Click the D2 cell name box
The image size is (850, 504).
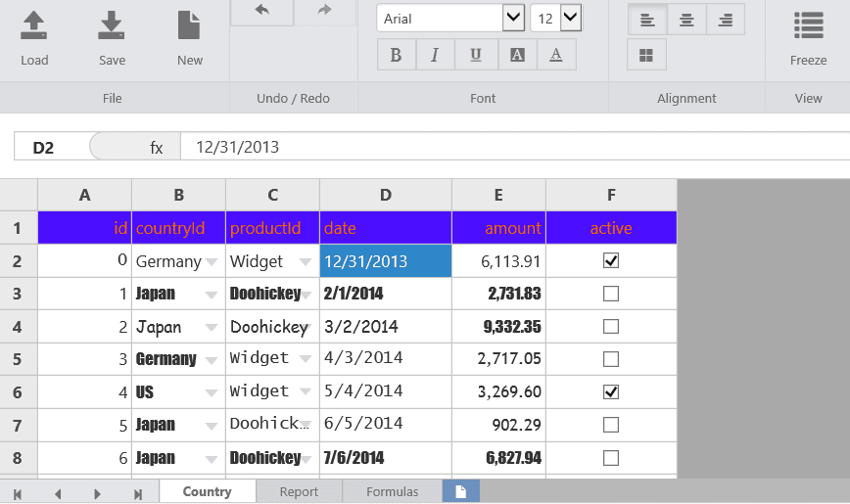(52, 147)
